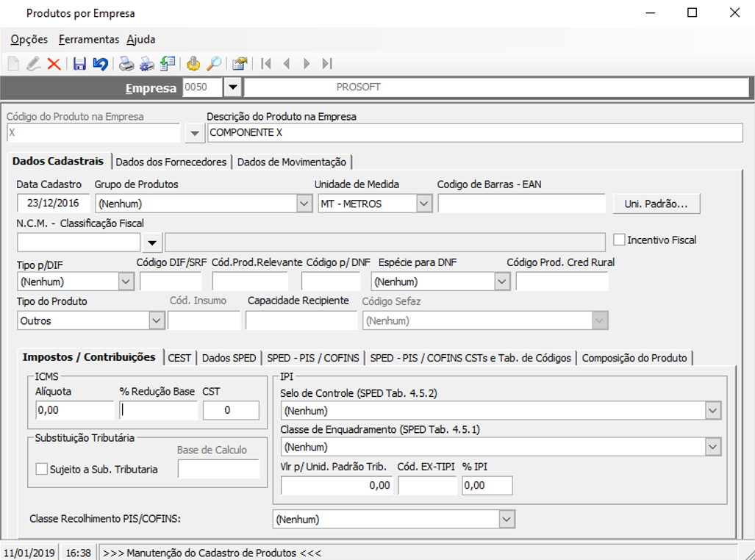Go to next record arrow icon
The height and width of the screenshot is (560, 755).
point(307,63)
